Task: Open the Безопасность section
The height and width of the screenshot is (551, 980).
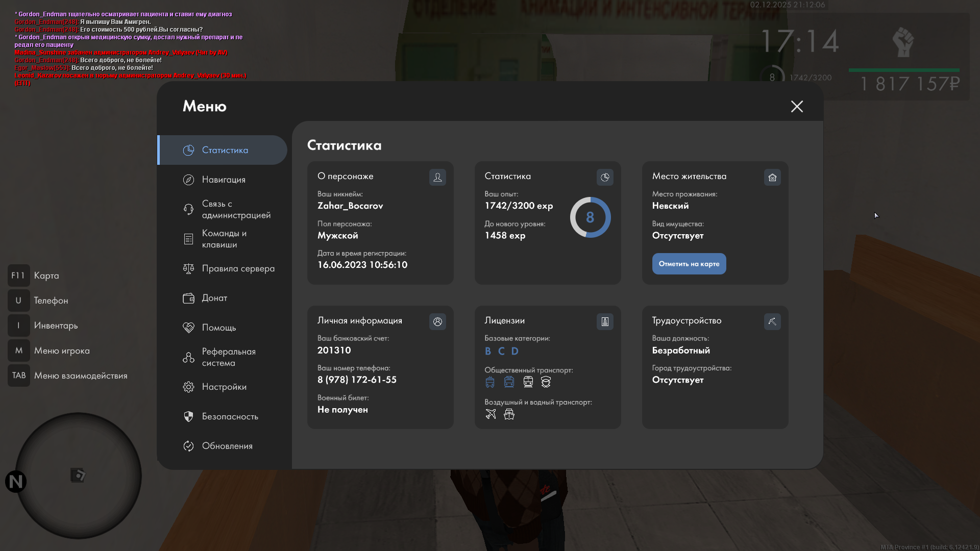Action: tap(230, 416)
